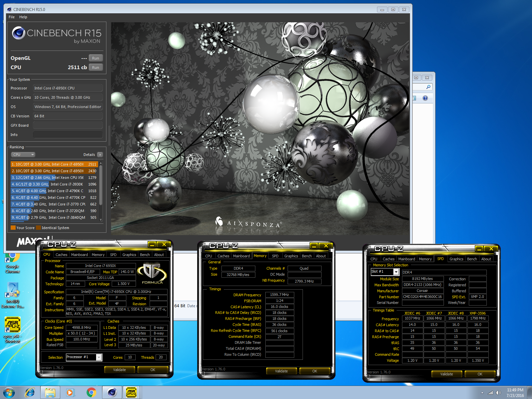This screenshot has height=399, width=532.
Task: Open Bench tab in right CPU-Z window
Action: 472,259
